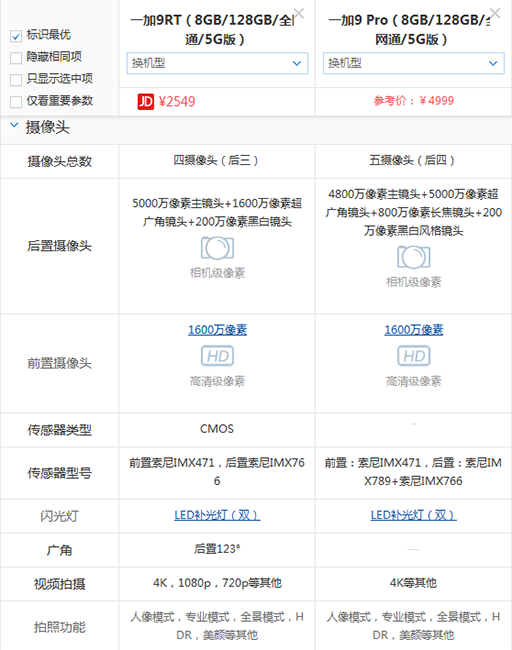The height and width of the screenshot is (650, 512).
Task: Uncheck the 标识最优 checkbox
Action: pos(16,36)
